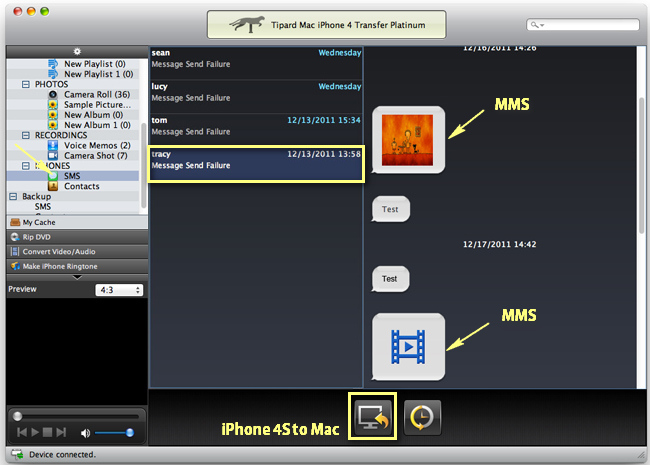Collapse the RECORDINGS tree section

tap(26, 135)
